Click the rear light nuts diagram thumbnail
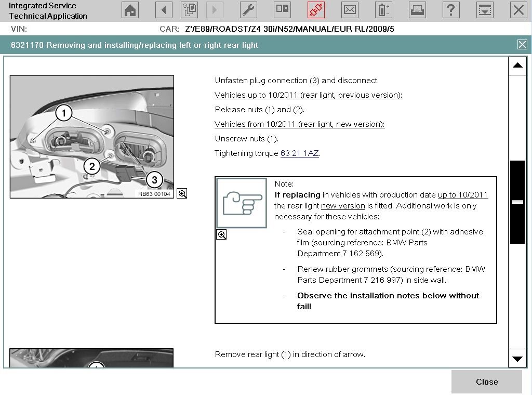Screen dimensions: 532x395 (92, 137)
